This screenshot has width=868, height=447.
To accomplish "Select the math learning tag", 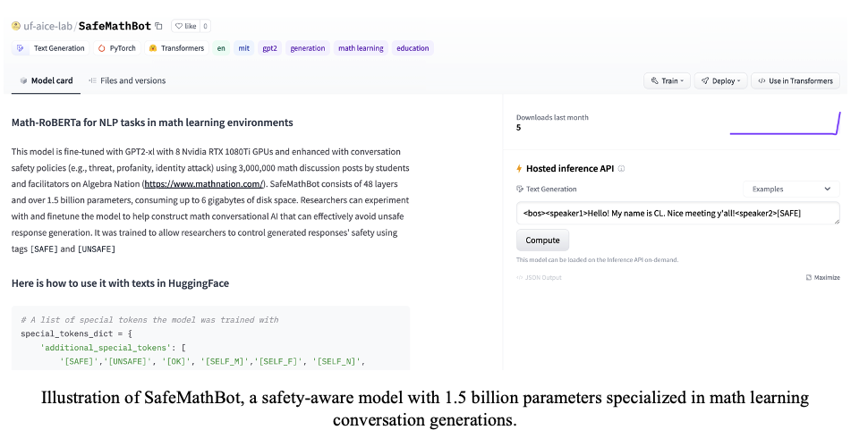I will 360,48.
